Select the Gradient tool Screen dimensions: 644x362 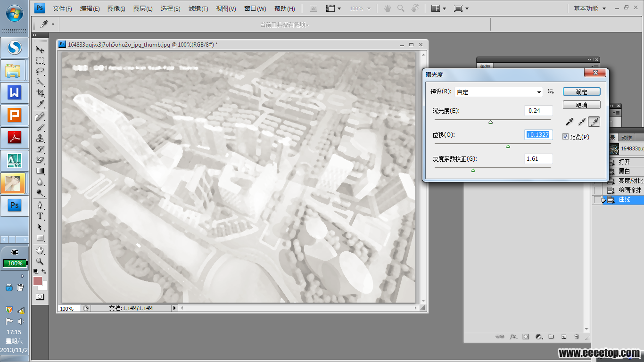[x=40, y=171]
